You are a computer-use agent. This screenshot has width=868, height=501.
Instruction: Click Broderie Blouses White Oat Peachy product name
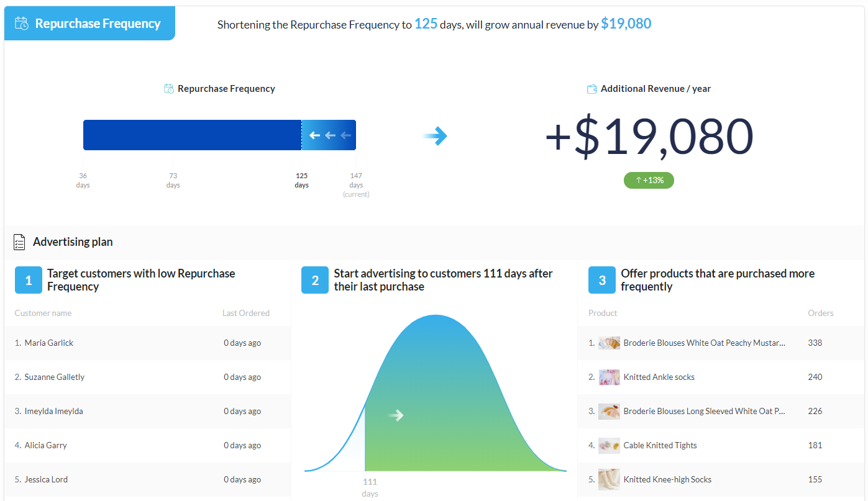(705, 343)
